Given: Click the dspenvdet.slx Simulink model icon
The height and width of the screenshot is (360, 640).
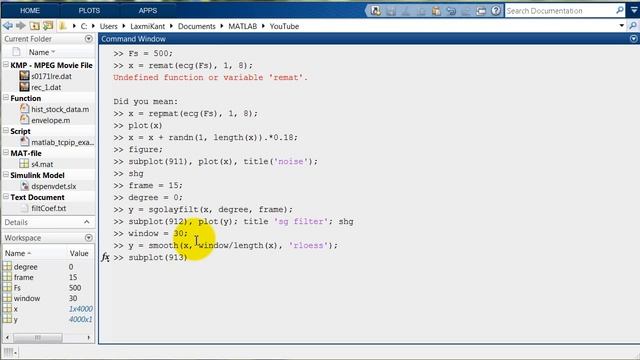Looking at the screenshot, I should (24, 186).
